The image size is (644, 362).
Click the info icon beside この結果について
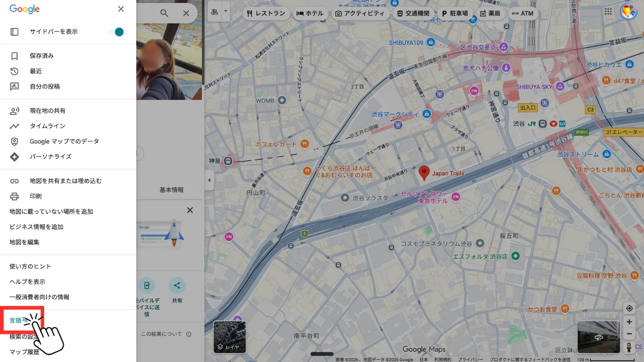point(189,334)
